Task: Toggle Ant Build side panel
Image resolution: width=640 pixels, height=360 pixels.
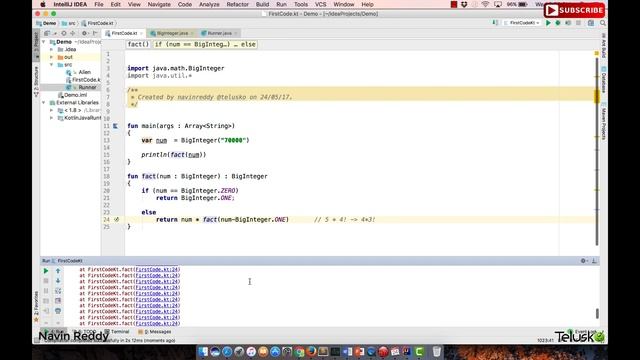Action: point(604,46)
